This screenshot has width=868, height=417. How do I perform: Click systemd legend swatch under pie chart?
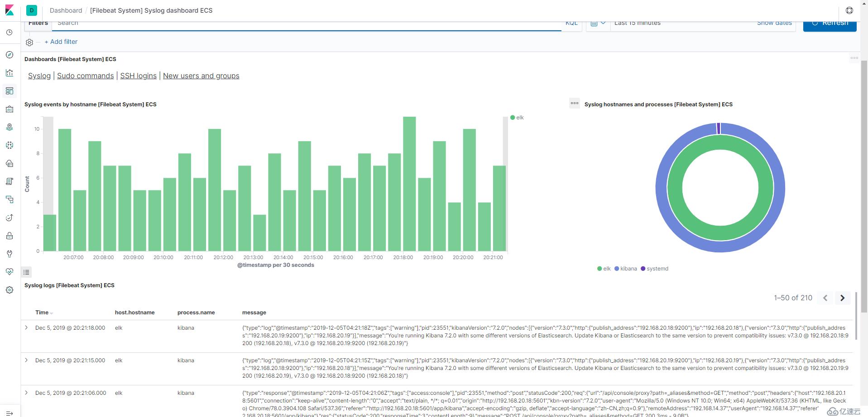point(643,269)
